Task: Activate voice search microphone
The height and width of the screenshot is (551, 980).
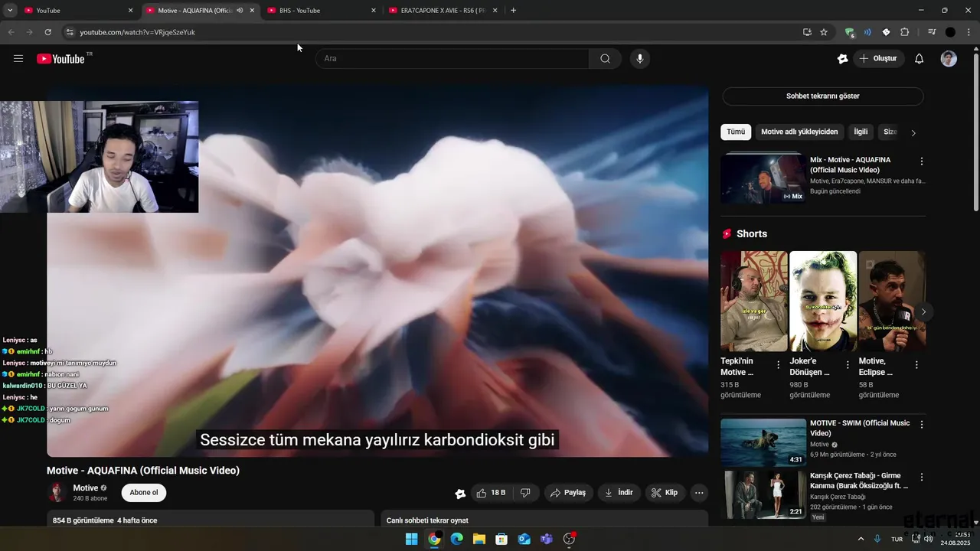Action: [x=640, y=59]
